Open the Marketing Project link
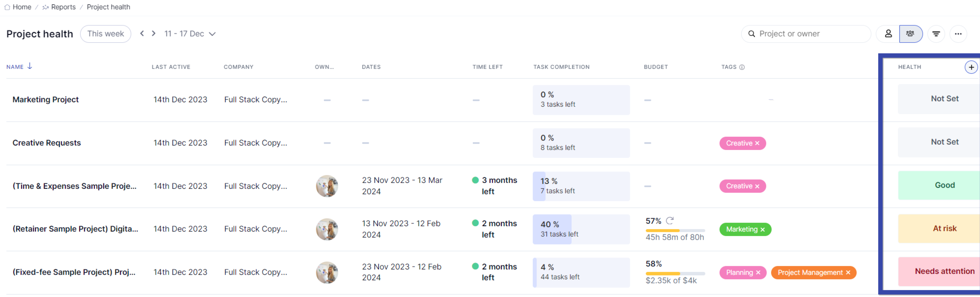Image resolution: width=980 pixels, height=297 pixels. pyautogui.click(x=46, y=100)
